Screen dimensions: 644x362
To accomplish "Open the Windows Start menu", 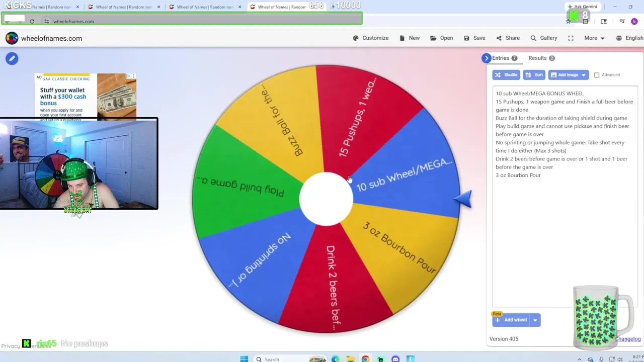I will (x=244, y=359).
